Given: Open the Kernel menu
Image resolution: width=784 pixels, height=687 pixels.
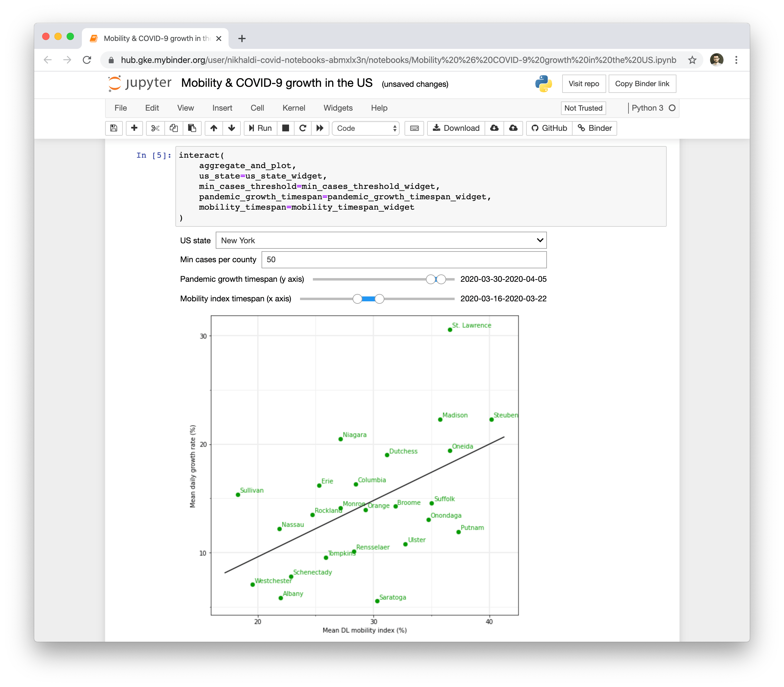Looking at the screenshot, I should (x=294, y=108).
